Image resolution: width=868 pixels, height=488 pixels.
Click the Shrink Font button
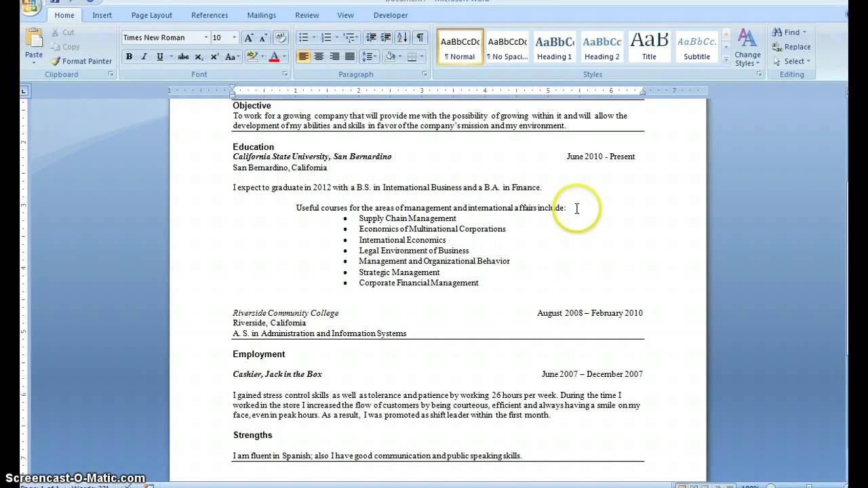click(x=263, y=38)
